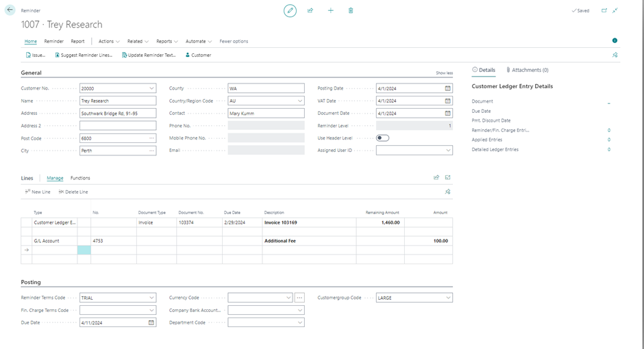Image resolution: width=644 pixels, height=349 pixels.
Task: Open the Actions menu
Action: click(x=109, y=42)
